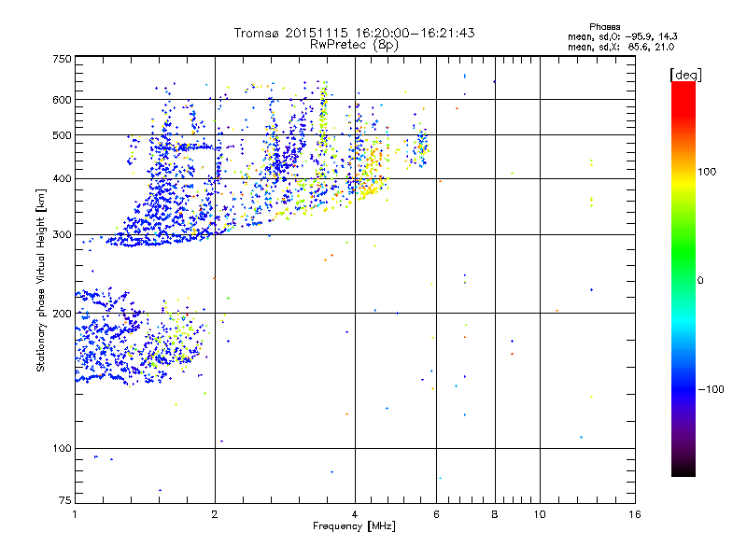This screenshot has height=560, width=747.
Task: Click the y-axis label '400'
Action: [62, 178]
